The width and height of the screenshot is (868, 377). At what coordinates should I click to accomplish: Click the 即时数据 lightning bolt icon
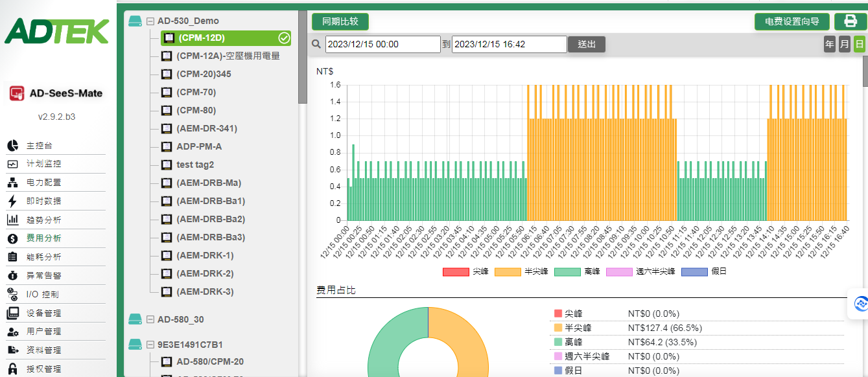12,201
